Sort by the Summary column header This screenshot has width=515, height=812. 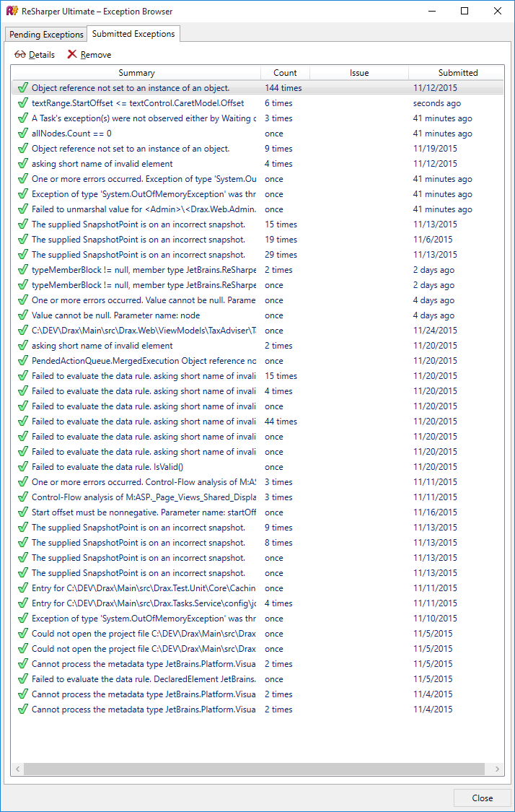click(x=136, y=72)
